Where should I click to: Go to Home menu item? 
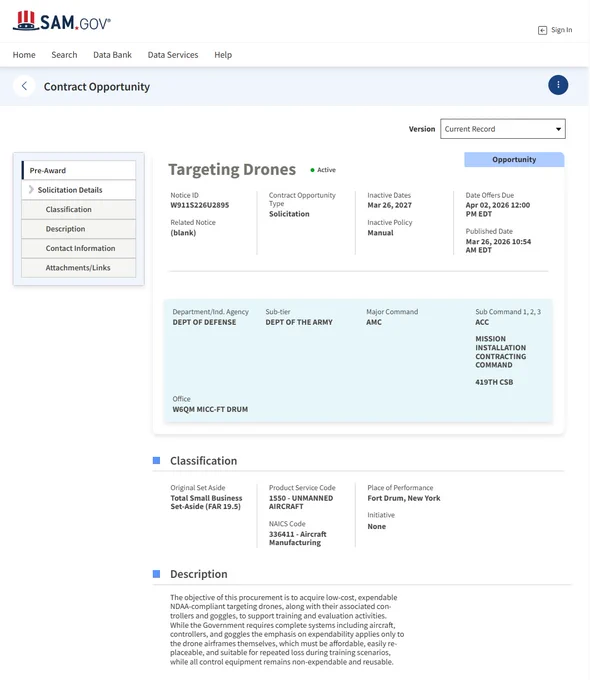click(24, 55)
